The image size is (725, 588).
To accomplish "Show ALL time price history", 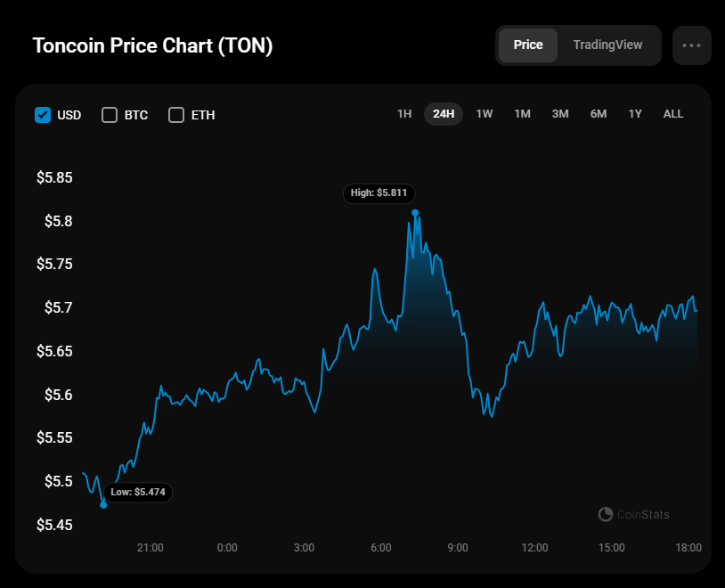I will 673,114.
